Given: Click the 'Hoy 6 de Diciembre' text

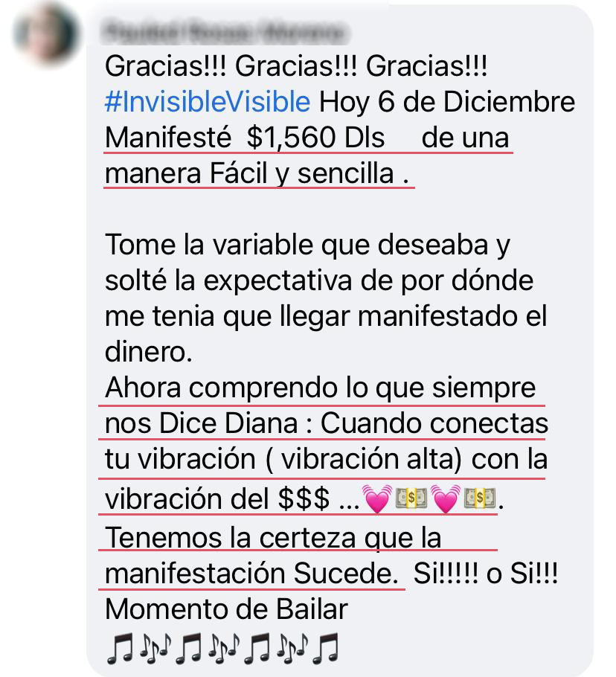Looking at the screenshot, I should pyautogui.click(x=447, y=102).
